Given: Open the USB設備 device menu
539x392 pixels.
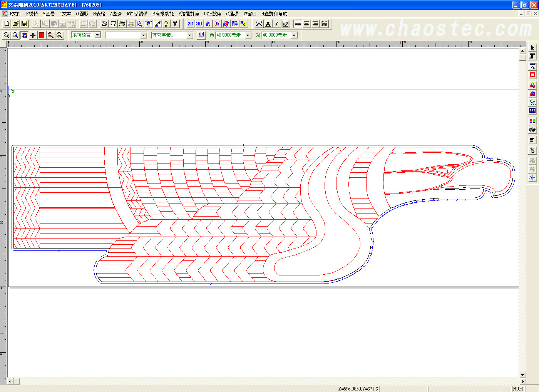Looking at the screenshot, I should click(213, 14).
